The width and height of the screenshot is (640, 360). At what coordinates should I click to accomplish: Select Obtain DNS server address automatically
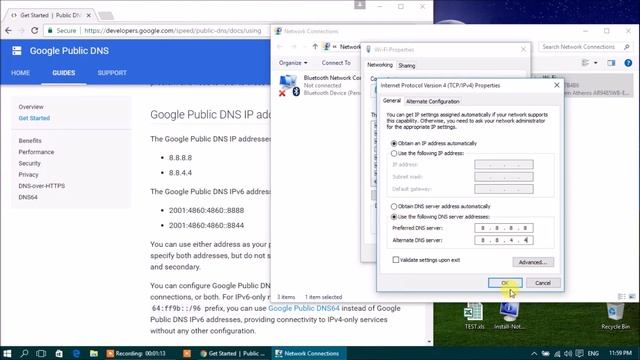[x=441, y=207]
